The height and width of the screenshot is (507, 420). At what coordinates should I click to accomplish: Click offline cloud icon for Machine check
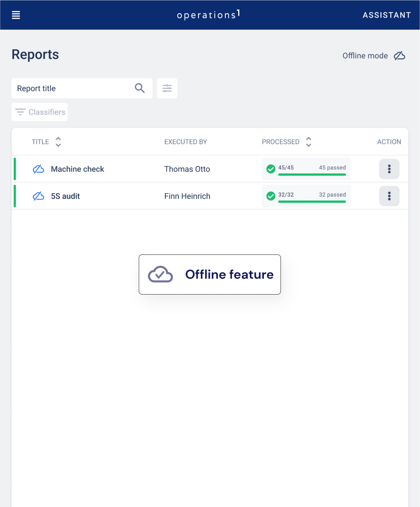(x=38, y=169)
